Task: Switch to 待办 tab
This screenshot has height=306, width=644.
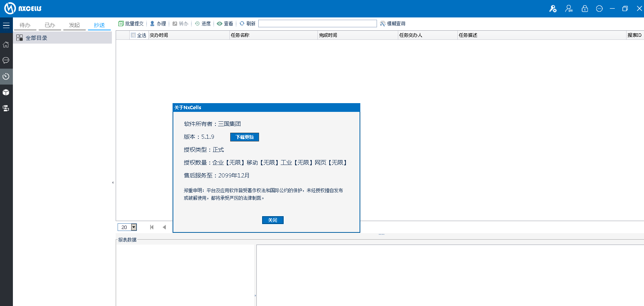Action: coord(25,25)
